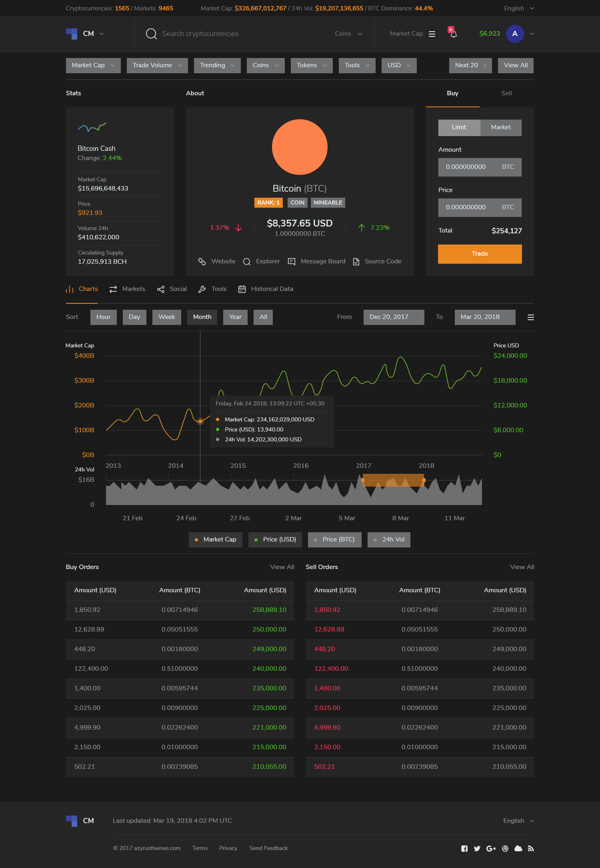Click the user avatar A icon
The height and width of the screenshot is (868, 600).
pyautogui.click(x=515, y=34)
